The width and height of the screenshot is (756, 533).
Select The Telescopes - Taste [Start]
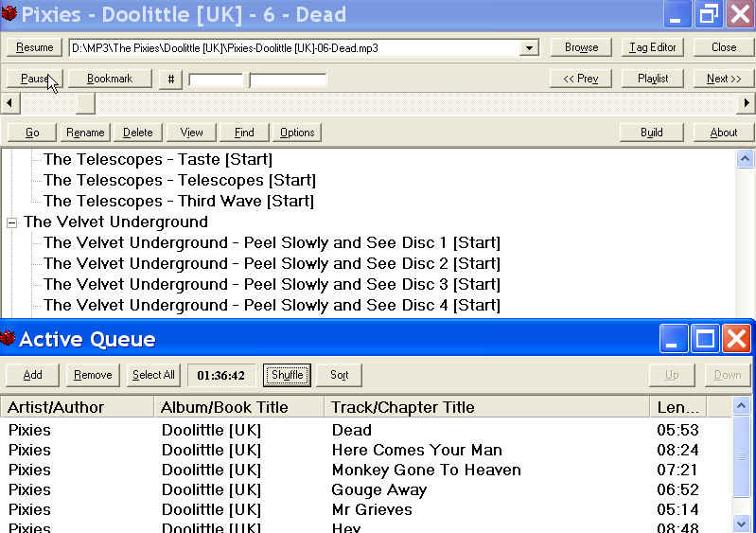tap(158, 159)
